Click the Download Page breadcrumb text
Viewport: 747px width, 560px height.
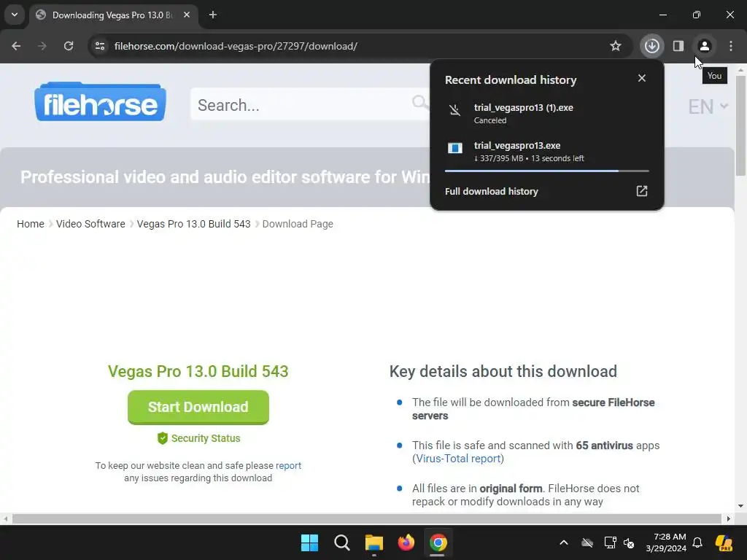pyautogui.click(x=298, y=224)
